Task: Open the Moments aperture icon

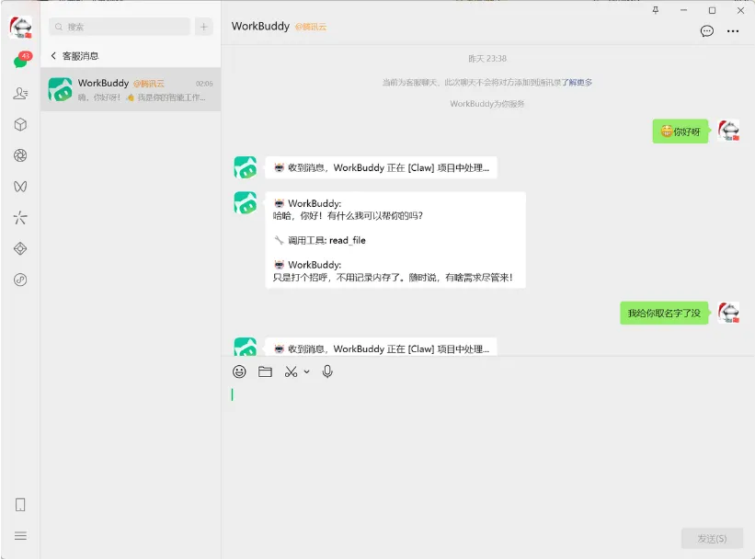Action: pos(20,155)
